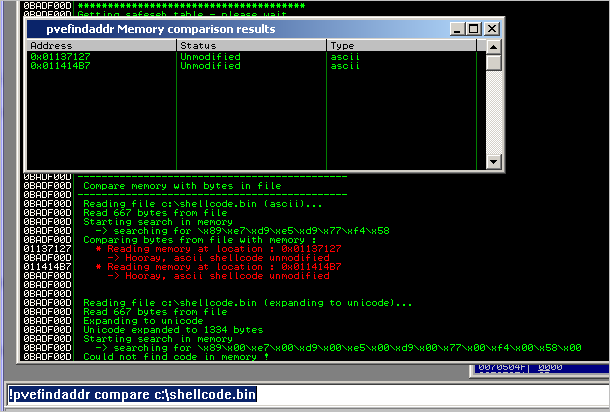
Task: Minimize the Memory comparison results window
Action: [458, 29]
